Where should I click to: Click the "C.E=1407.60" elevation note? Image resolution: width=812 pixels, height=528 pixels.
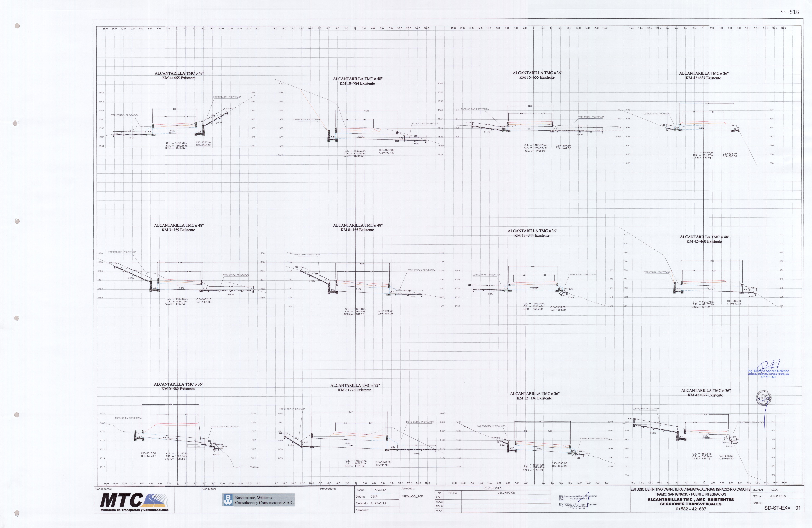click(563, 146)
